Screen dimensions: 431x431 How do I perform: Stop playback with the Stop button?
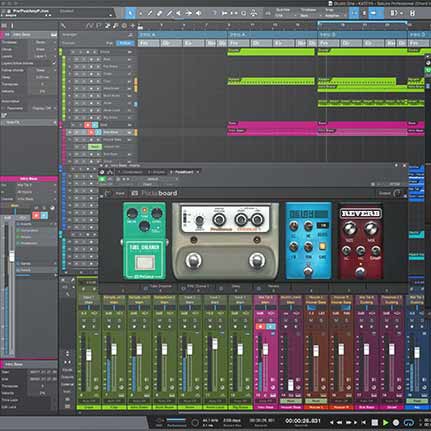coord(375,422)
